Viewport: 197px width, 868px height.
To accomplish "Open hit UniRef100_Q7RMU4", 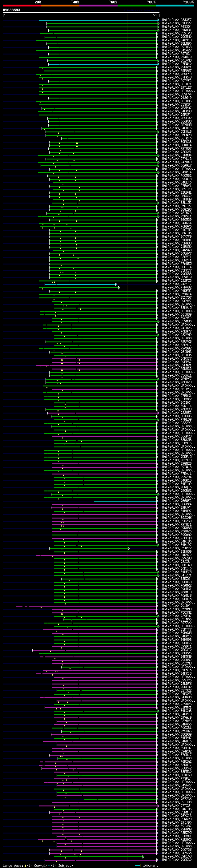I will 177,155.
